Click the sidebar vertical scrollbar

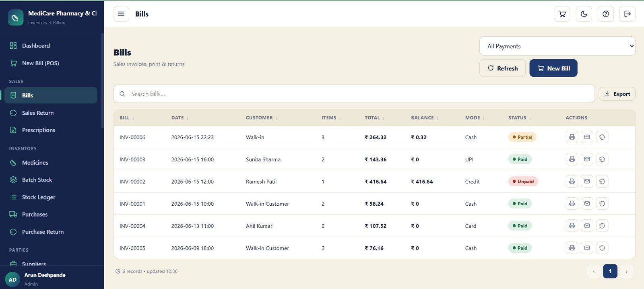[x=103, y=81]
